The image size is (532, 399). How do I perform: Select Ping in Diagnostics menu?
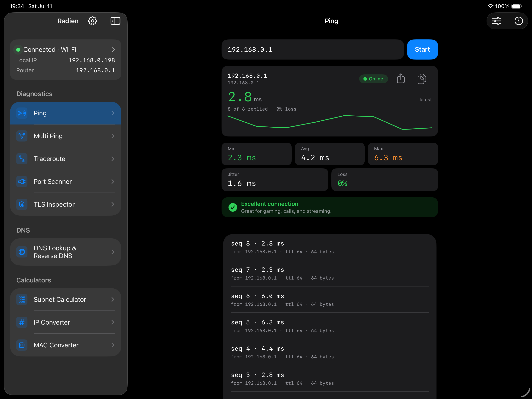tap(66, 113)
